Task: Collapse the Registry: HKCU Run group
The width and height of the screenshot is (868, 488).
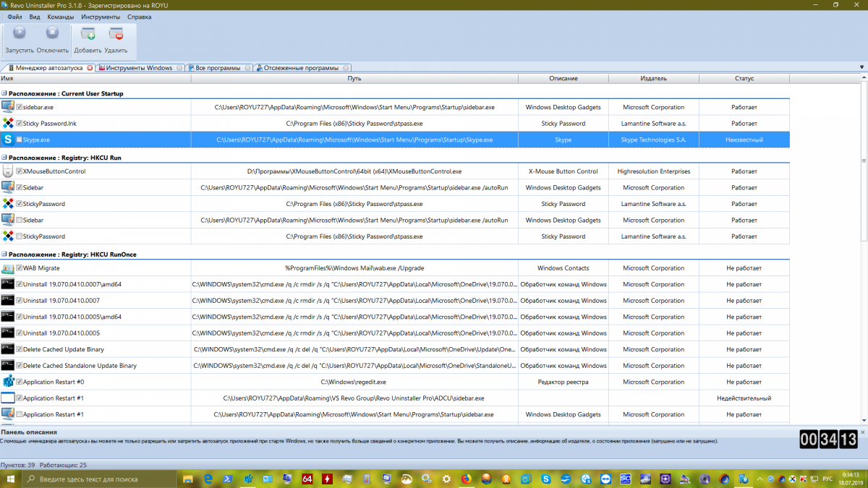Action: pos(4,158)
